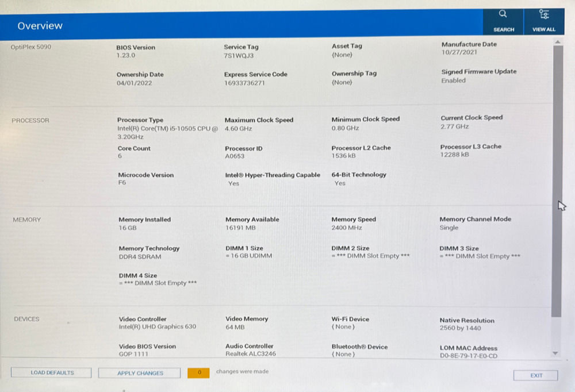Click the vertical scrollbar thumb
575x392 pixels.
(x=557, y=181)
